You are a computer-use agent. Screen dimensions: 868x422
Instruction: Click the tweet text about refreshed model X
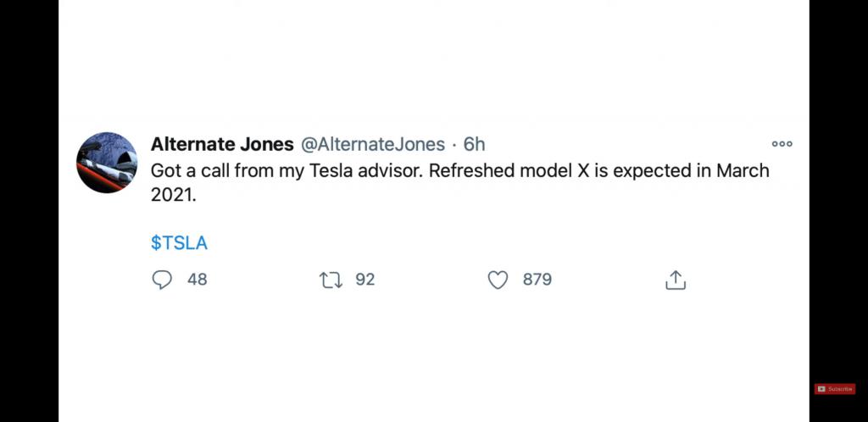[459, 182]
